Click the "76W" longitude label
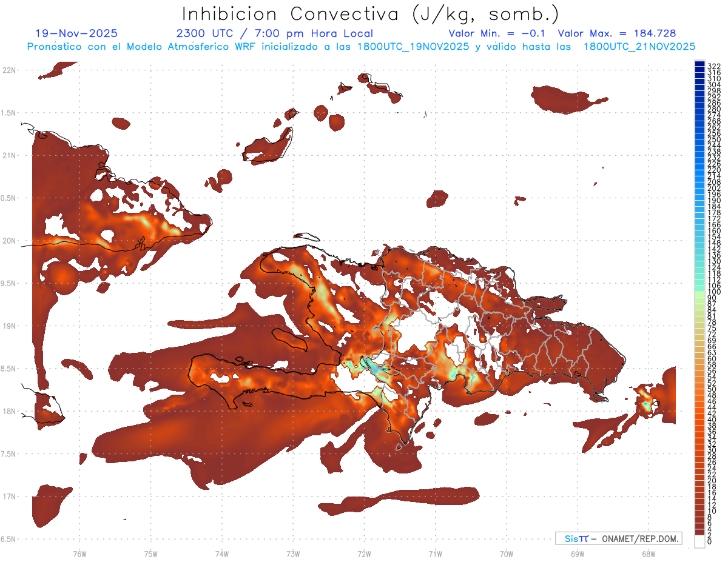Image resolution: width=728 pixels, height=562 pixels. [x=79, y=554]
